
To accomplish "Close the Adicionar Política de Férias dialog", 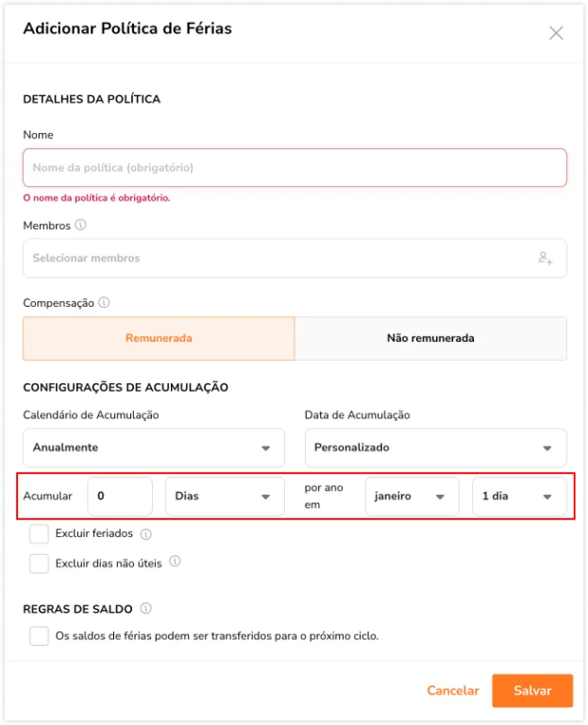I will coord(556,33).
